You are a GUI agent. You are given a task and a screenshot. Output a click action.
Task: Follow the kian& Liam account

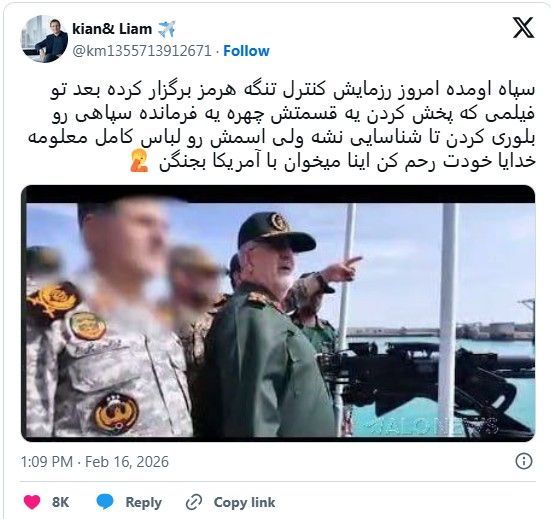(x=246, y=51)
